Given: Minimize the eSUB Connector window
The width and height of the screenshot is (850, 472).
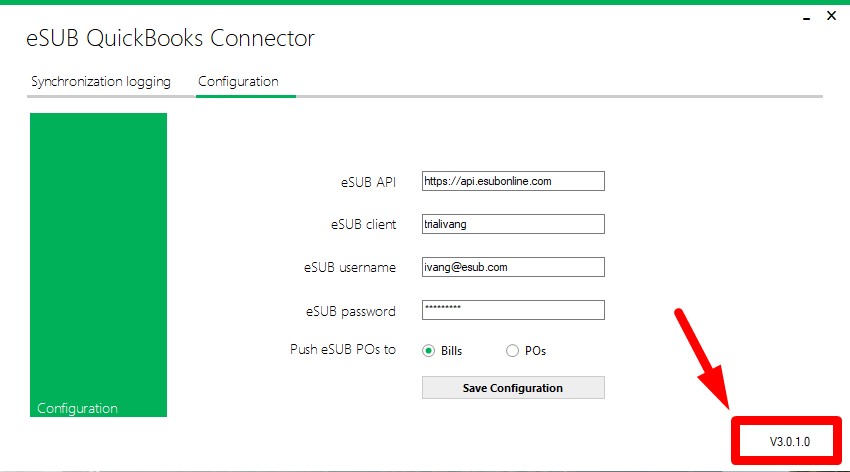Looking at the screenshot, I should point(807,18).
